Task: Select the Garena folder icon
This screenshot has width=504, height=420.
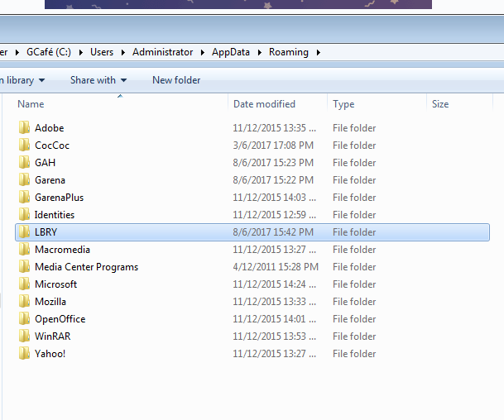Action: point(24,179)
